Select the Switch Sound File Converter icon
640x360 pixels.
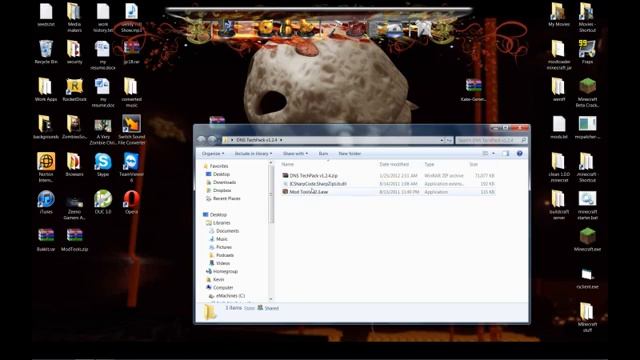click(131, 129)
